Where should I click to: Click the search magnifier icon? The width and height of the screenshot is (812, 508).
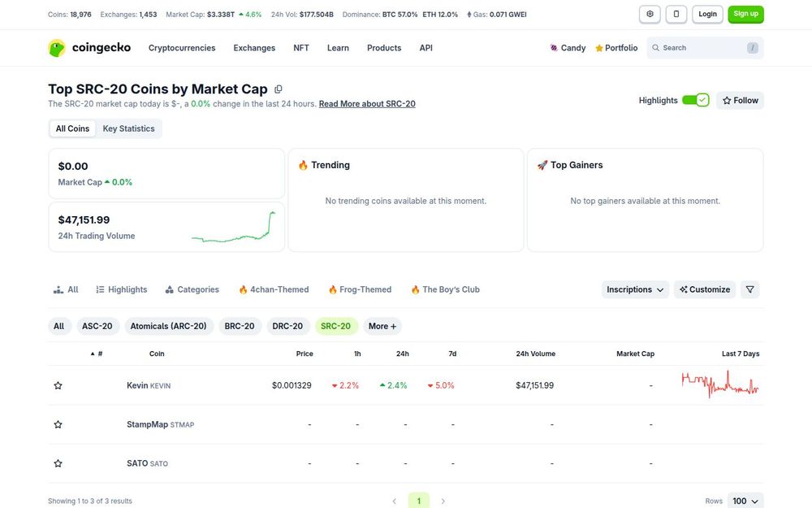(x=655, y=48)
